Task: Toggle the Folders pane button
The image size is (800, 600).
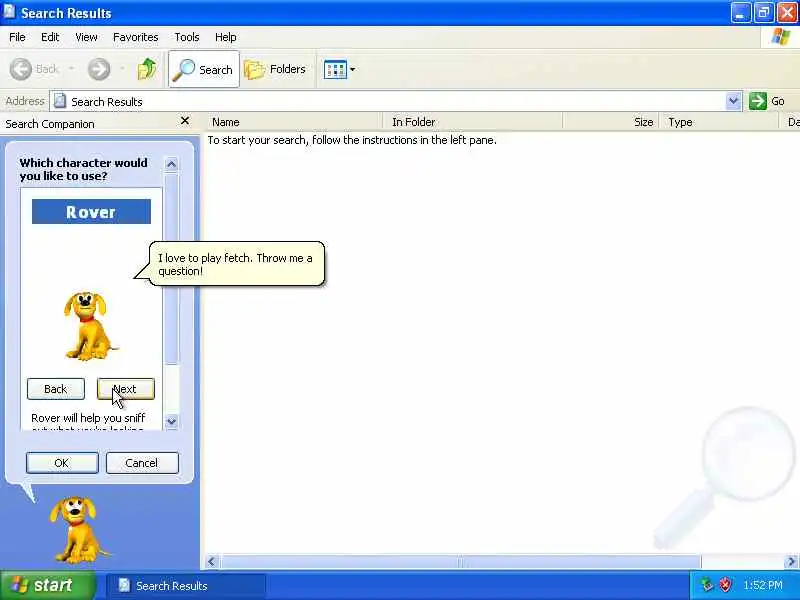Action: 276,69
